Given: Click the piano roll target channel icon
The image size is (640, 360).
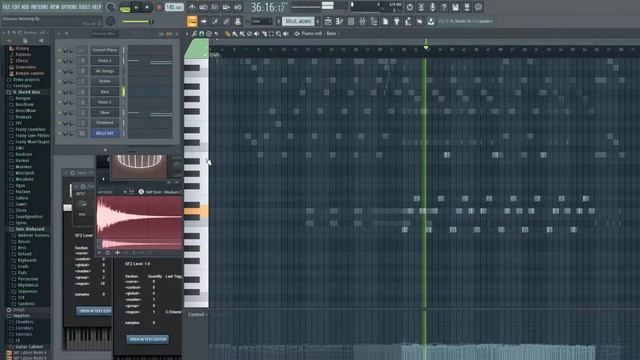Looking at the screenshot, I should click(297, 34).
